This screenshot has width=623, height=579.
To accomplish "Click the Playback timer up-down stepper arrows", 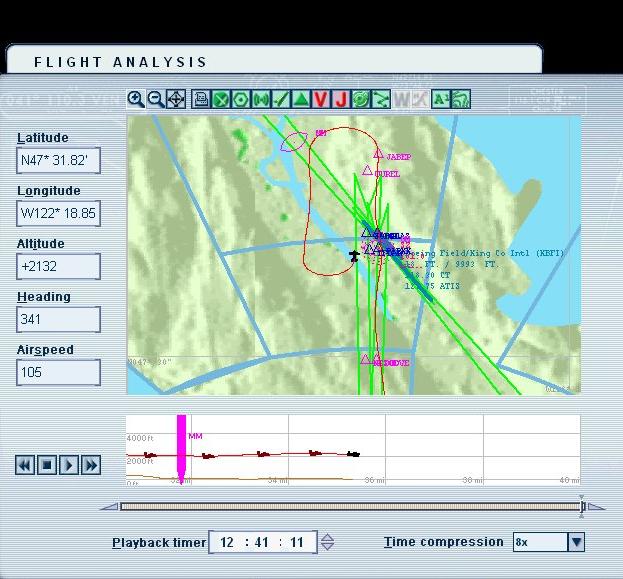I will 327,543.
